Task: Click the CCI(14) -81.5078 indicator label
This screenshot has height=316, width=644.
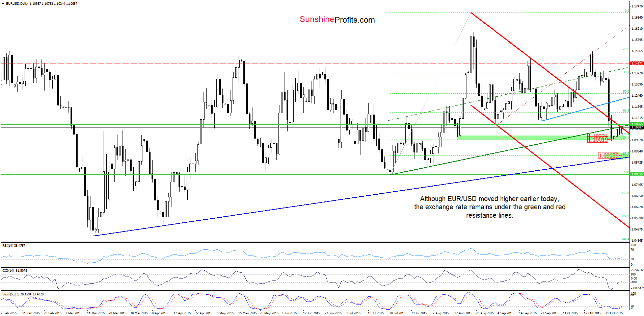Action: [15, 271]
